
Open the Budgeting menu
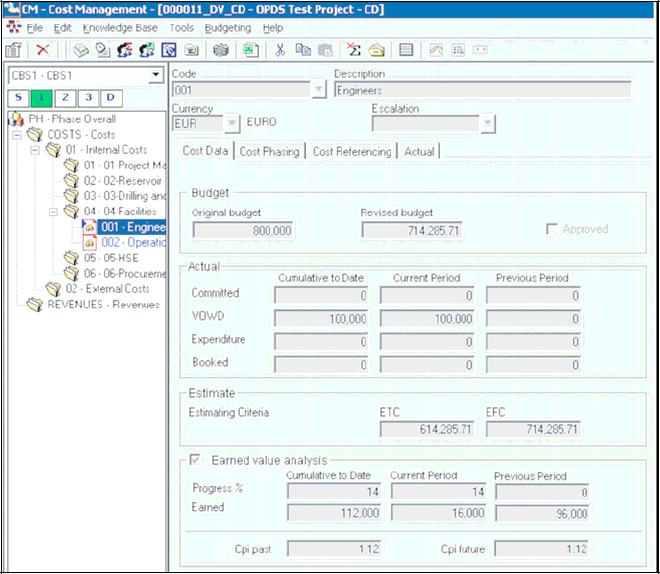point(228,28)
